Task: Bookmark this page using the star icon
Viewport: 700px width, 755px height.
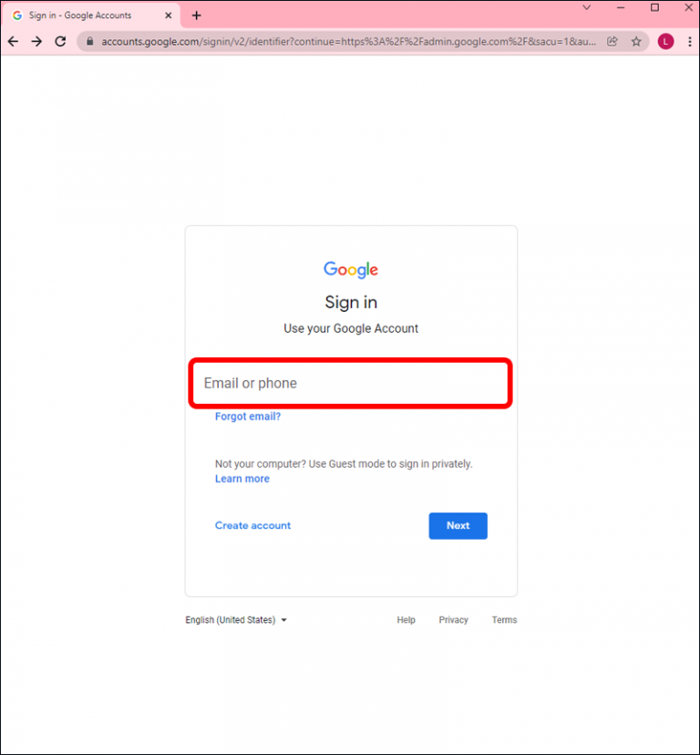Action: (x=636, y=41)
